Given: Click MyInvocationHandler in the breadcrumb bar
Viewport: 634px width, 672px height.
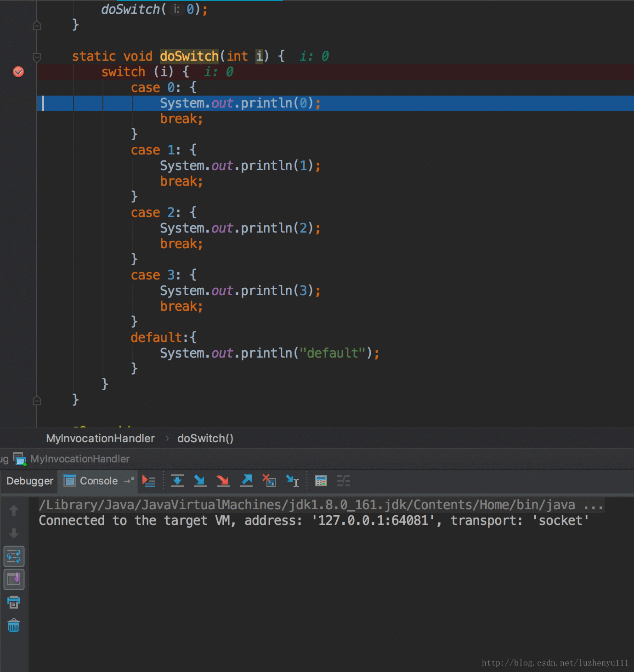Looking at the screenshot, I should 100,439.
